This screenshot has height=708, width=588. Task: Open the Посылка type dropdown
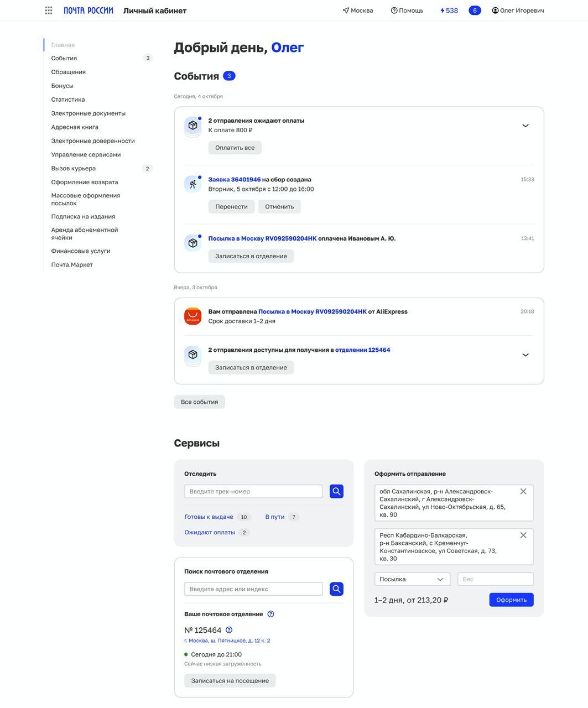pyautogui.click(x=412, y=579)
